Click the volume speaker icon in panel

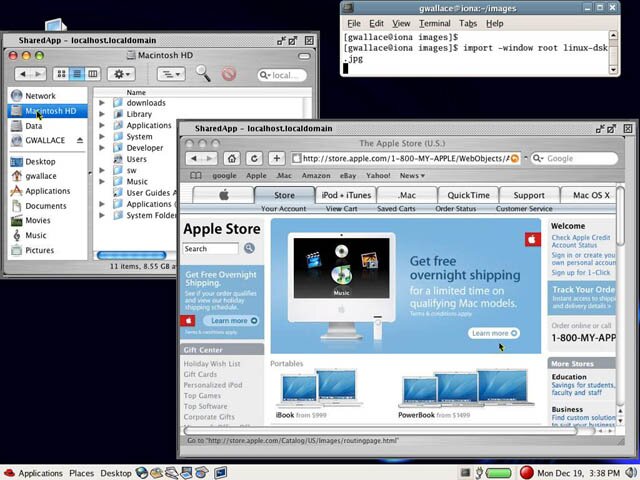click(x=632, y=473)
